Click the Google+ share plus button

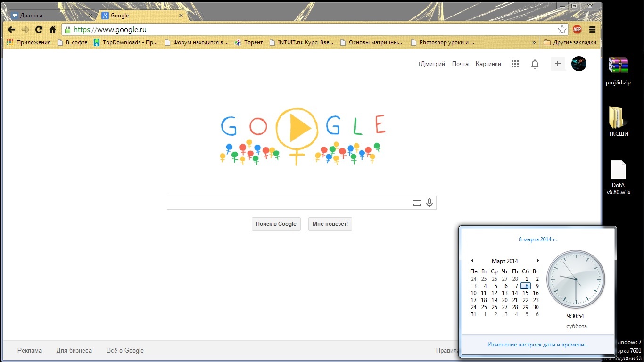557,64
